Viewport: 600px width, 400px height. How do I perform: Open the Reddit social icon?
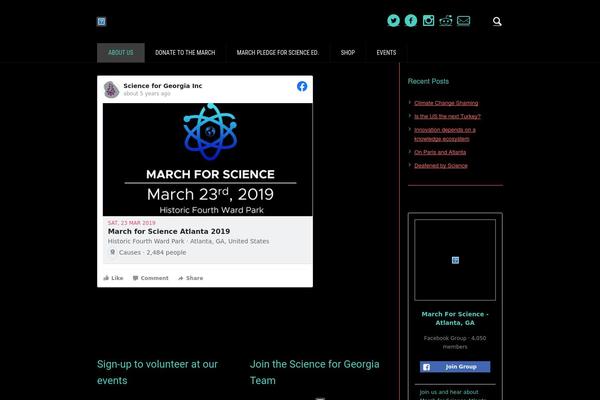[x=446, y=21]
